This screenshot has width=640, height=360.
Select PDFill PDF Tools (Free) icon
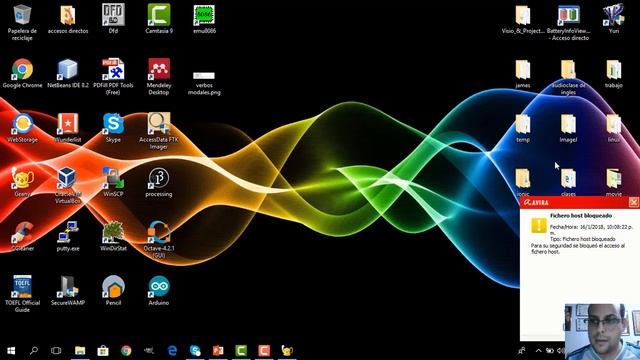(113, 77)
